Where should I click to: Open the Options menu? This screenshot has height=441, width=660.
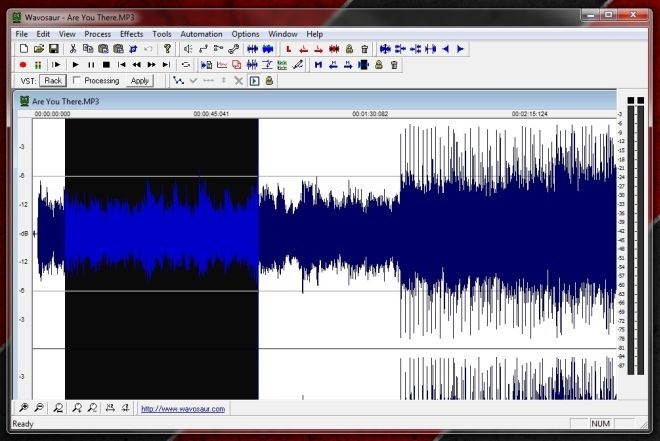click(245, 34)
